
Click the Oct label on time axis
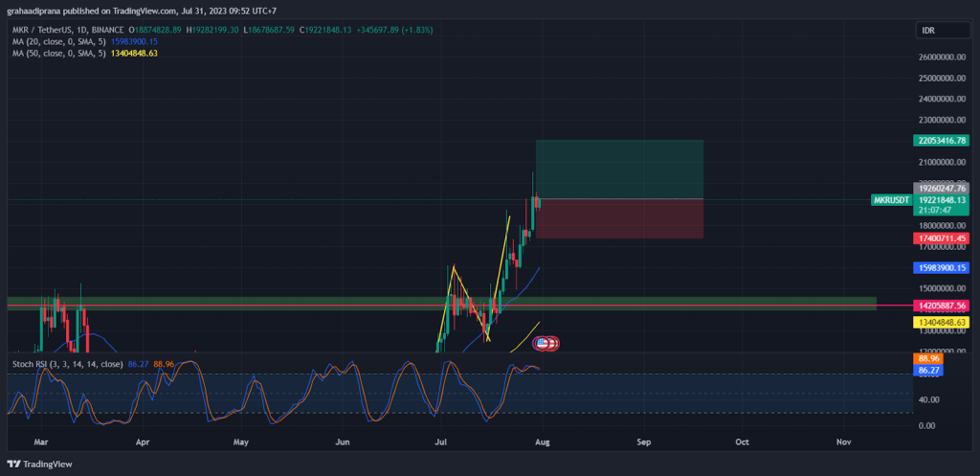(x=742, y=442)
